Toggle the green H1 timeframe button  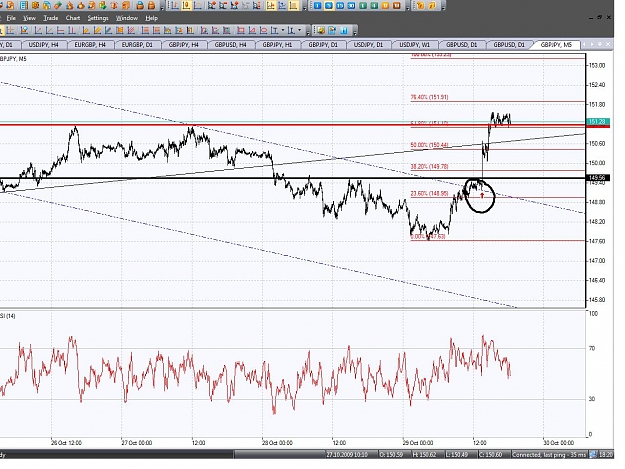(363, 6)
